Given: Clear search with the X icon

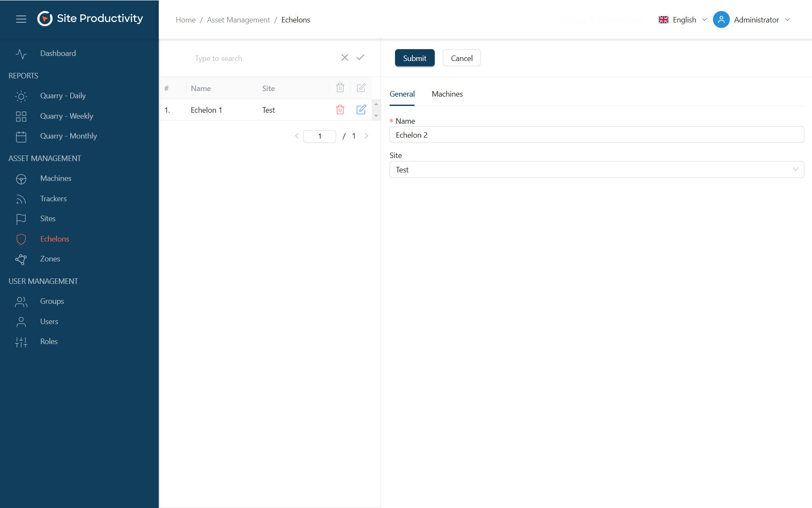Looking at the screenshot, I should 345,58.
